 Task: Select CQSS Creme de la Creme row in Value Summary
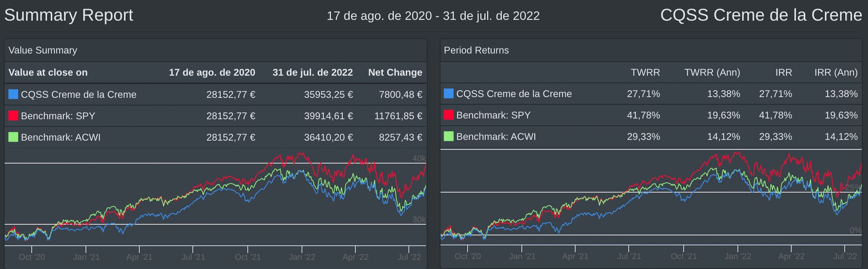pyautogui.click(x=216, y=94)
